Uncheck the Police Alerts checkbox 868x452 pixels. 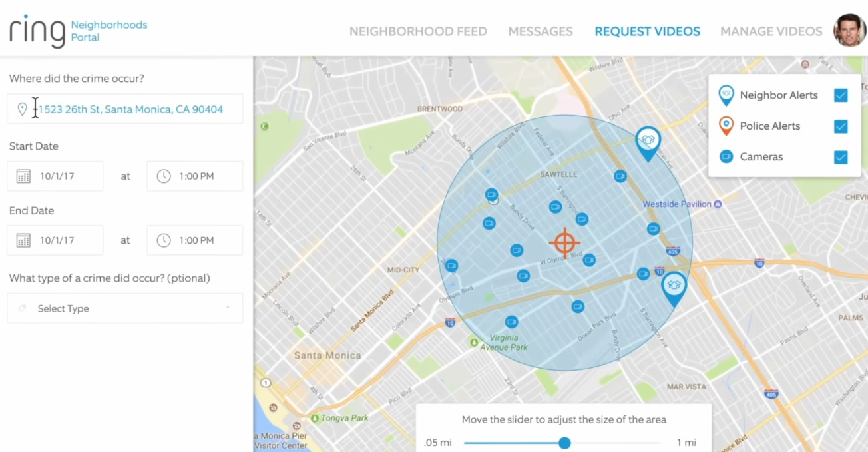click(841, 126)
